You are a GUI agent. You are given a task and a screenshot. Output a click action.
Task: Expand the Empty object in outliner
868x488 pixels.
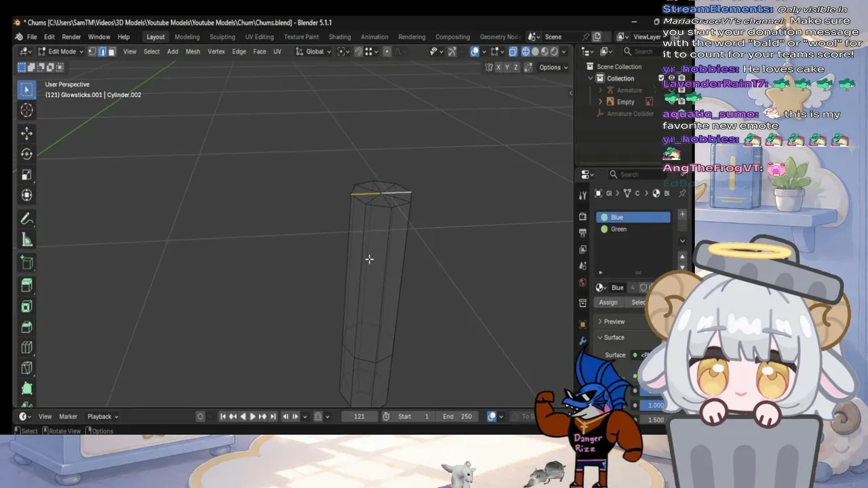tap(600, 102)
